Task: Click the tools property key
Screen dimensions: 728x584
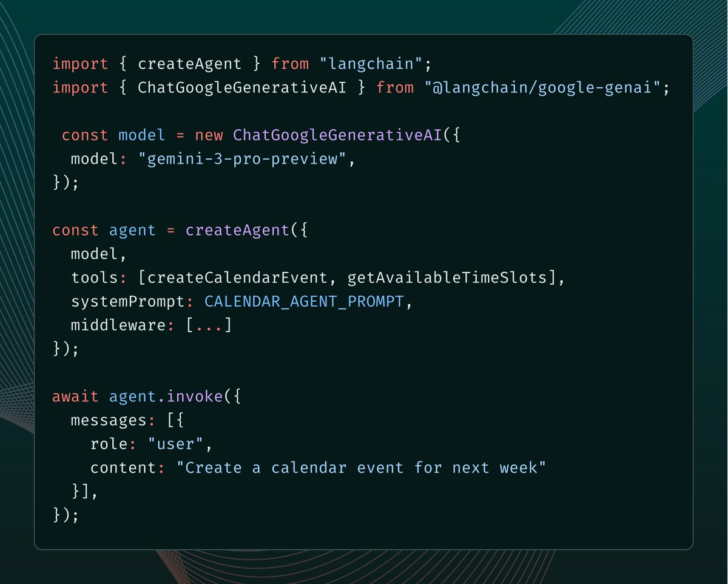Action: 95,277
